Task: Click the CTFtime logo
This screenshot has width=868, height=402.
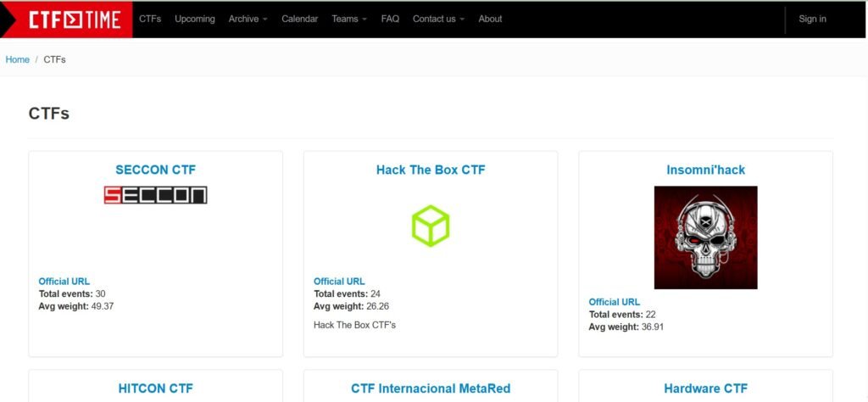Action: click(75, 20)
